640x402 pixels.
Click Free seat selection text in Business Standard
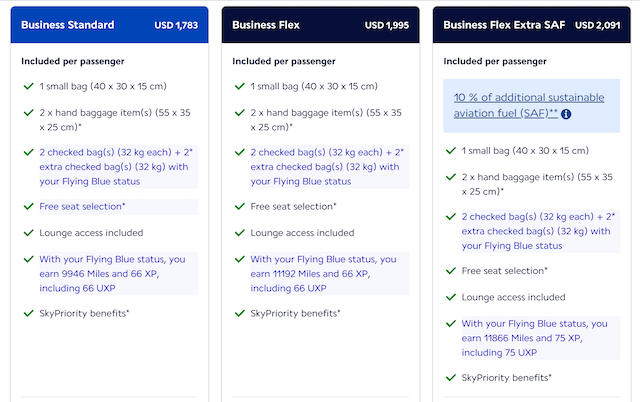pyautogui.click(x=86, y=207)
